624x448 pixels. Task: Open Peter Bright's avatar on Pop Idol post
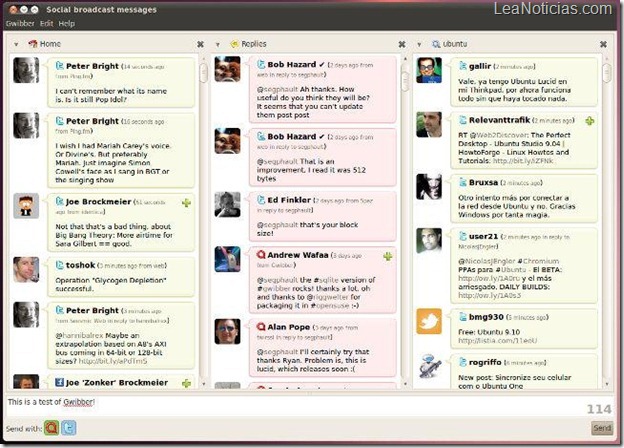[26, 70]
